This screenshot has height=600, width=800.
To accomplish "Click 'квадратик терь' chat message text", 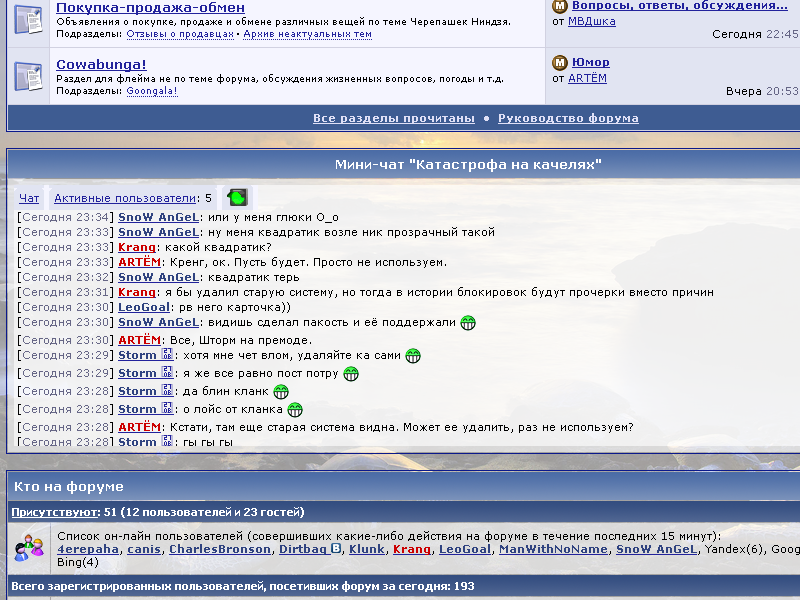I will [253, 278].
